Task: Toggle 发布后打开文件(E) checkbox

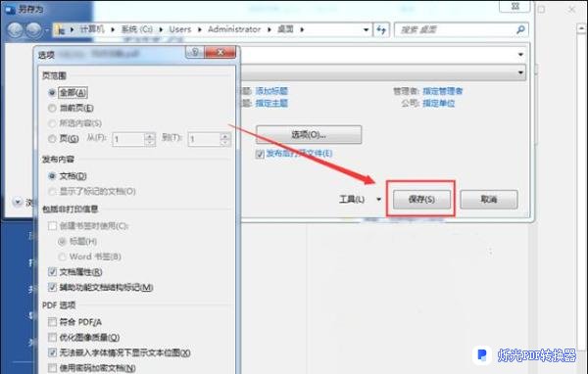Action: click(x=260, y=154)
